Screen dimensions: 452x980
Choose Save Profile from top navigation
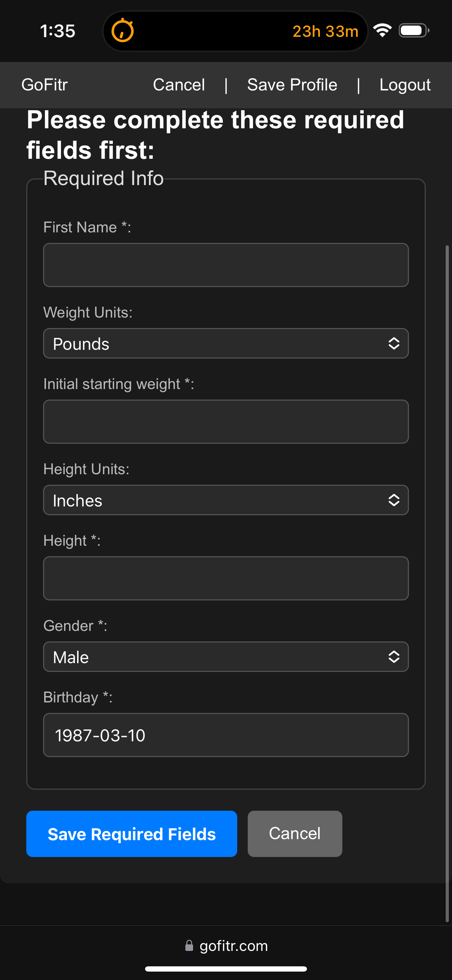tap(292, 84)
